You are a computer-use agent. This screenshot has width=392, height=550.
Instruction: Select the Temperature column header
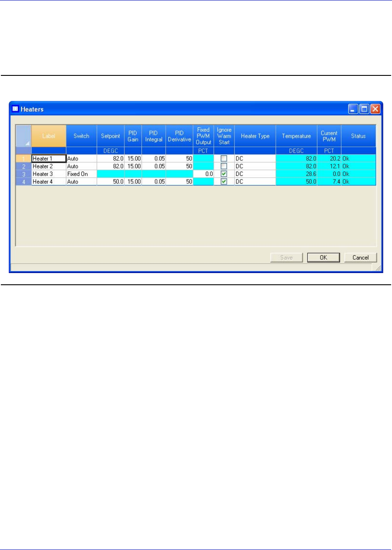point(297,136)
